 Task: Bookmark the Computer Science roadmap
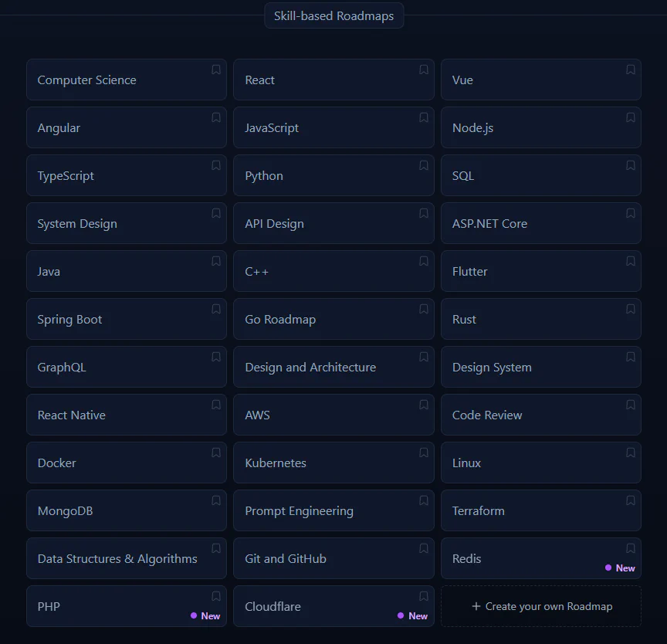coord(216,69)
